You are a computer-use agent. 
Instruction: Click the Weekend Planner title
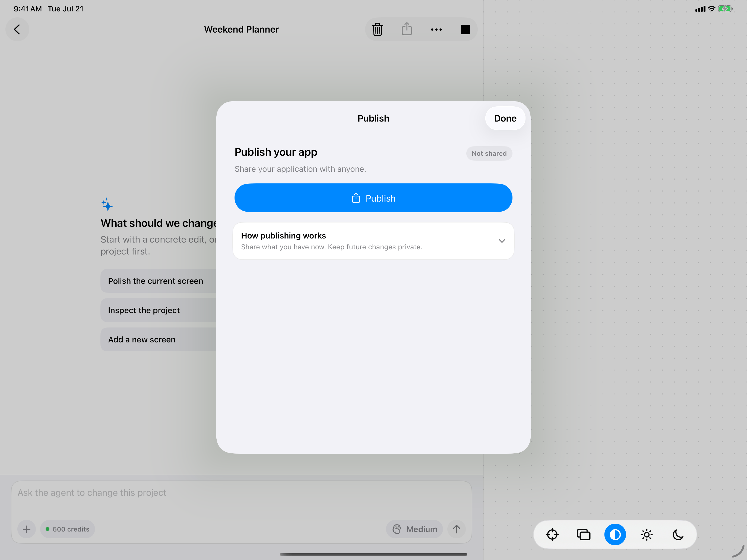click(x=242, y=29)
